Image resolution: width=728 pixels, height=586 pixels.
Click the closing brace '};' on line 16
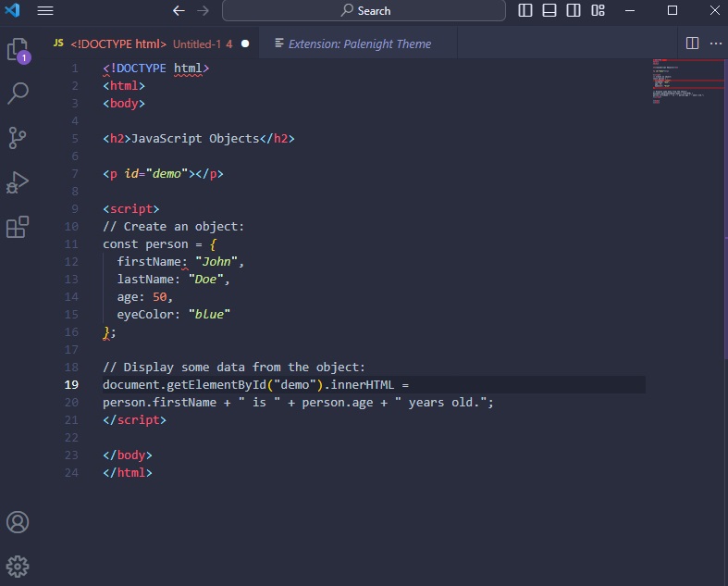click(109, 332)
